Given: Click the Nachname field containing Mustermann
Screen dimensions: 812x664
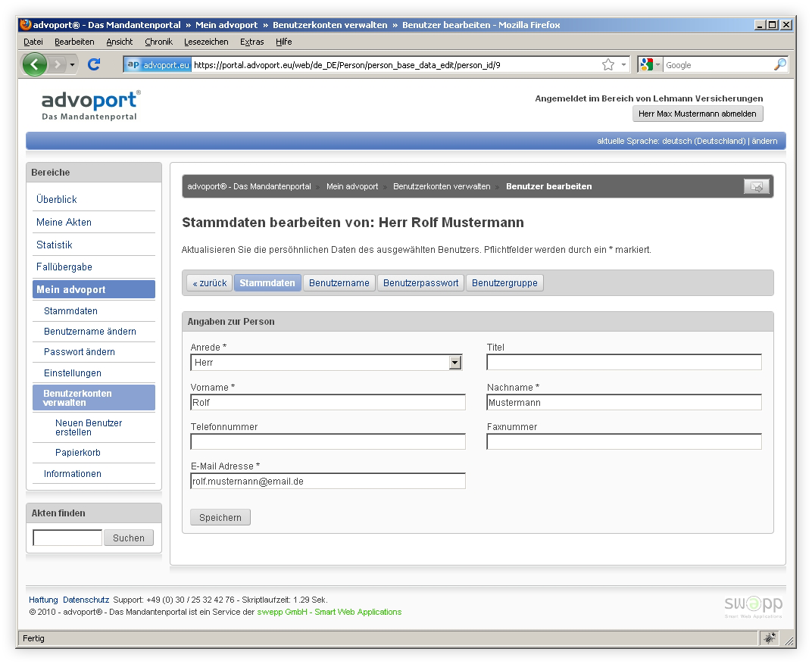Looking at the screenshot, I should (x=624, y=403).
